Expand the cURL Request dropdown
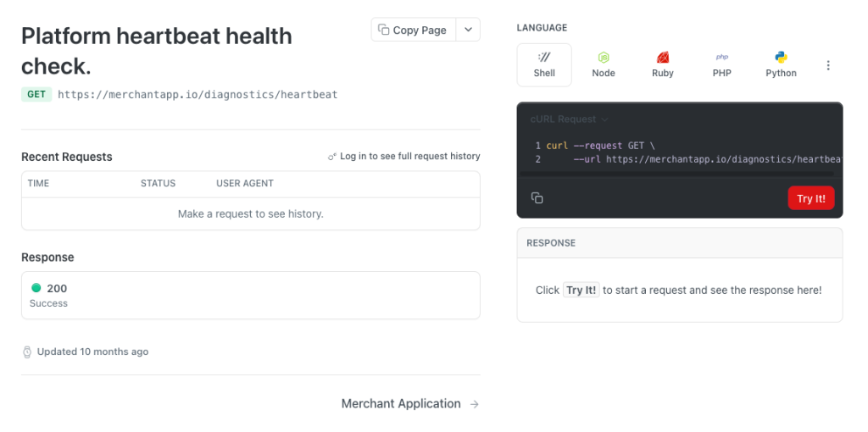The image size is (868, 432). pos(569,119)
